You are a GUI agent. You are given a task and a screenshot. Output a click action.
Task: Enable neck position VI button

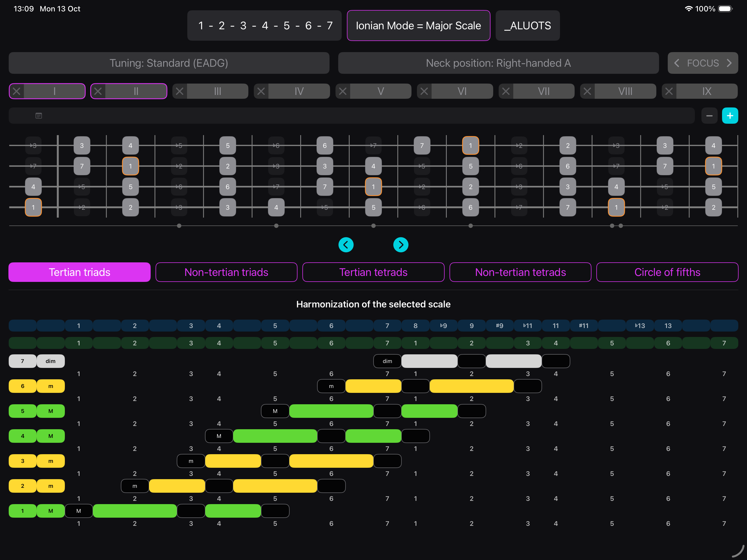point(462,91)
